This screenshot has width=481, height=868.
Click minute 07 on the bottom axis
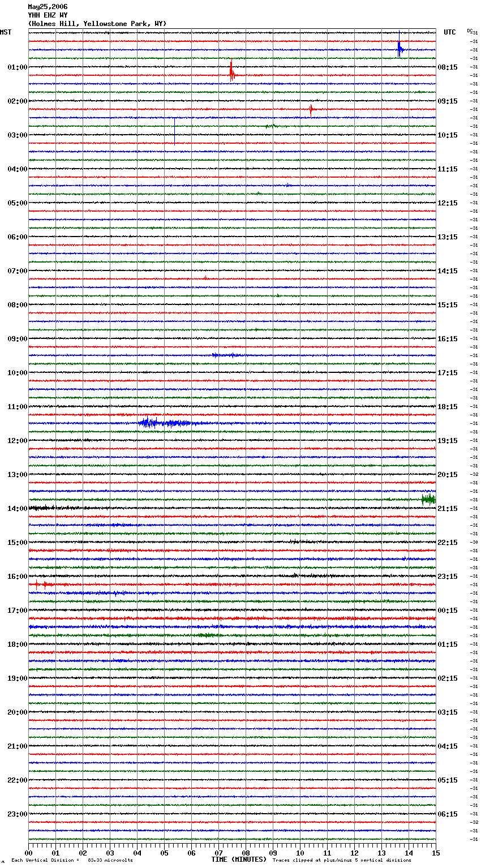pos(218,853)
